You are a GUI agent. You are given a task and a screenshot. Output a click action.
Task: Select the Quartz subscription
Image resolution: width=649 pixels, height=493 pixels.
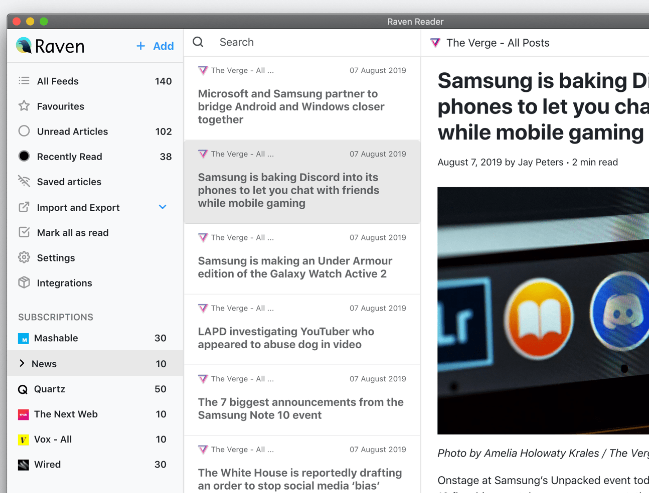tap(95, 389)
